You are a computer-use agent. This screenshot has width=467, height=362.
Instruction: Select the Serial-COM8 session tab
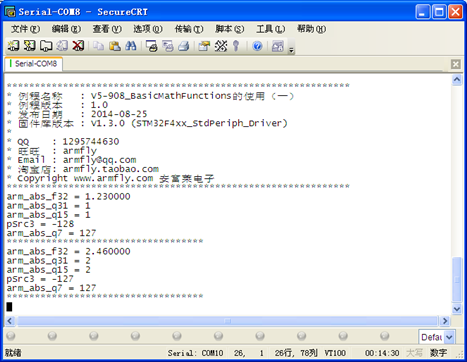coord(33,64)
